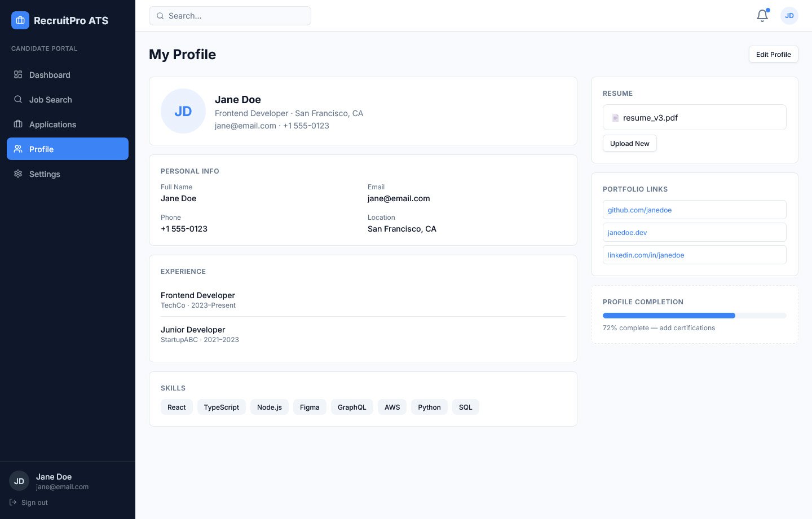Open the Profile sidebar item
812x519 pixels.
pyautogui.click(x=68, y=149)
